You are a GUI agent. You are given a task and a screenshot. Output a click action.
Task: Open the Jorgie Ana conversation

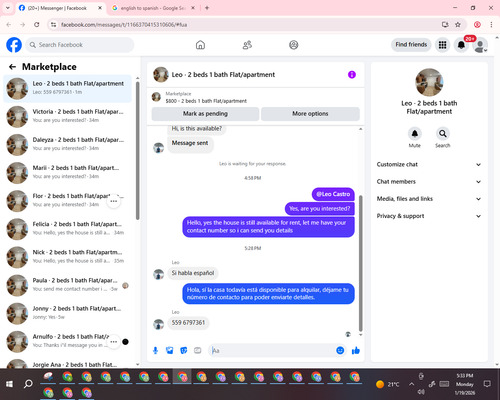click(67, 363)
